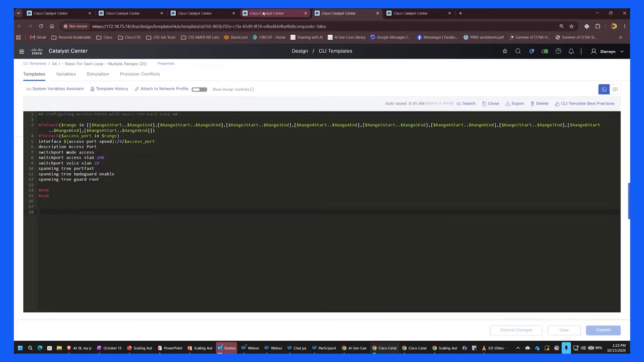This screenshot has height=362, width=644.
Task: Toggle Show Design Conflicts switch
Action: pyautogui.click(x=199, y=89)
